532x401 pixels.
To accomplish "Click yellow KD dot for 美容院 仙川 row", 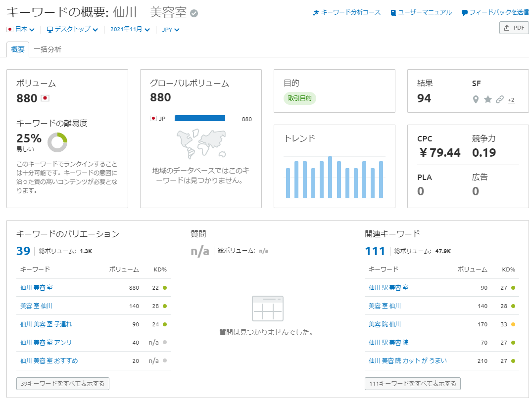I will [x=513, y=324].
